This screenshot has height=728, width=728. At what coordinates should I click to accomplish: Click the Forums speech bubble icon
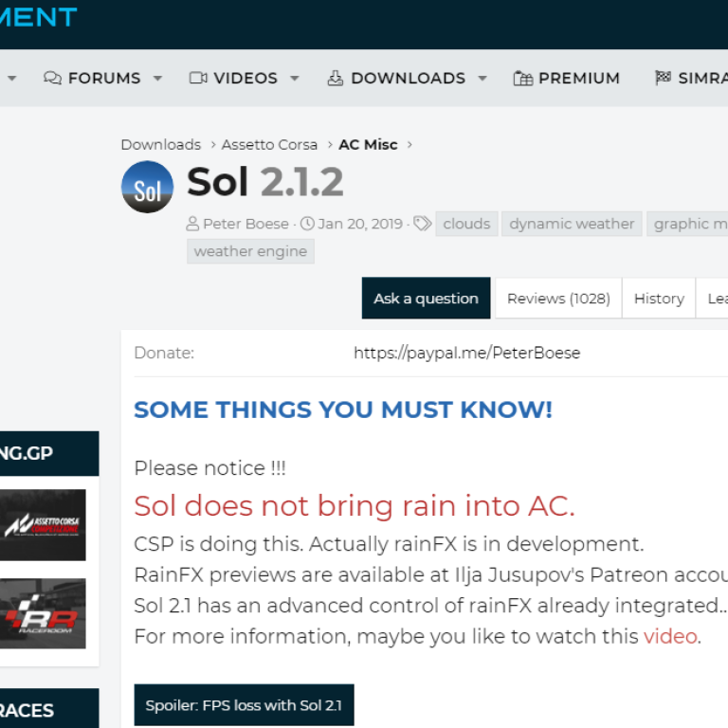pos(52,78)
